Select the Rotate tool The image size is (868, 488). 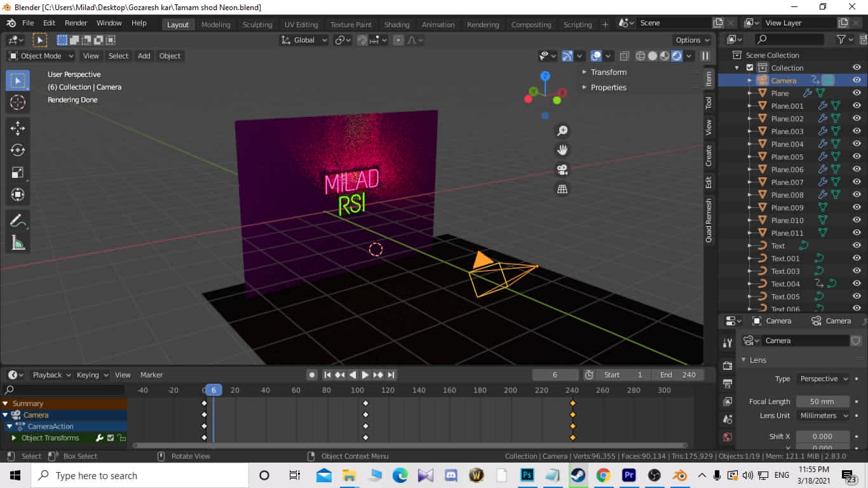click(18, 150)
